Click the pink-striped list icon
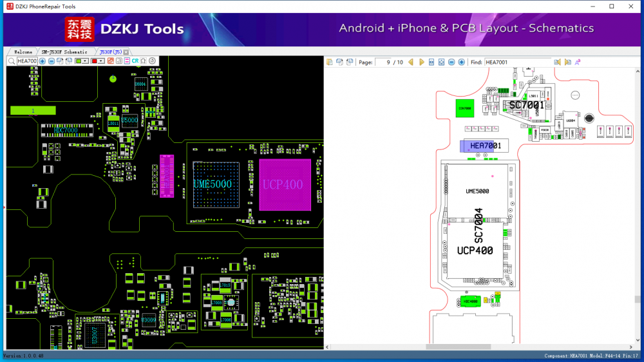The width and height of the screenshot is (644, 362). [127, 61]
